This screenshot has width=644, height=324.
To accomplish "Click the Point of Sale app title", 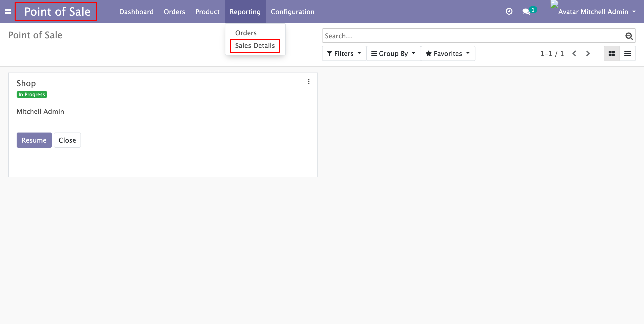I will 57,12.
